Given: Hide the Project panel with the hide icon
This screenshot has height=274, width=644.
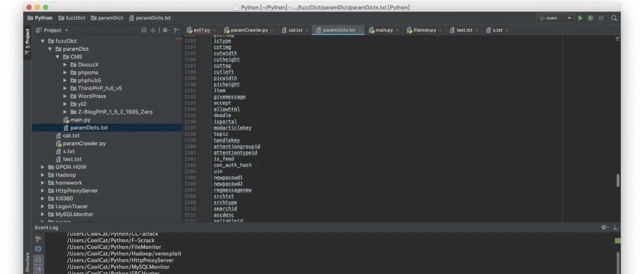Looking at the screenshot, I should click(x=176, y=30).
